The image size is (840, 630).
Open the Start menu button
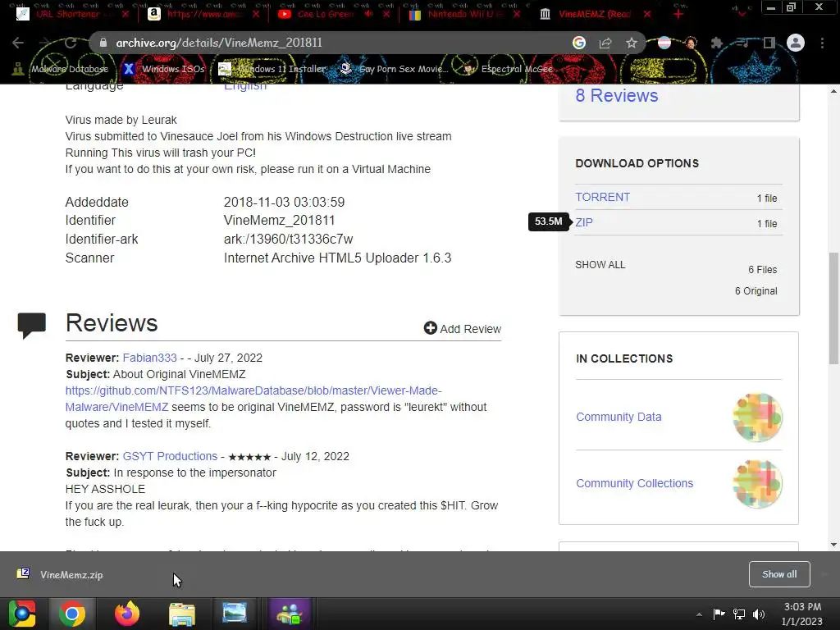[21, 614]
